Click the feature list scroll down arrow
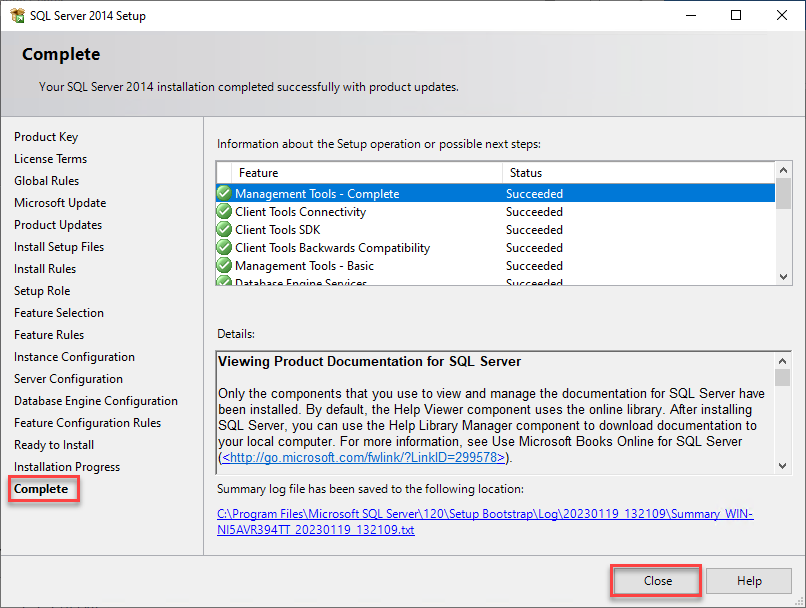Image resolution: width=806 pixels, height=608 pixels. click(x=783, y=277)
